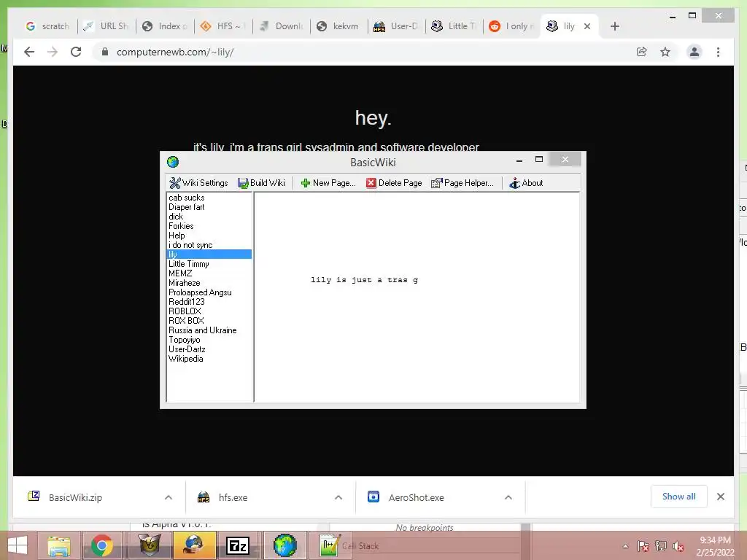The width and height of the screenshot is (747, 560).
Task: Switch to the 'User-D' Chrome tab
Action: point(396,26)
